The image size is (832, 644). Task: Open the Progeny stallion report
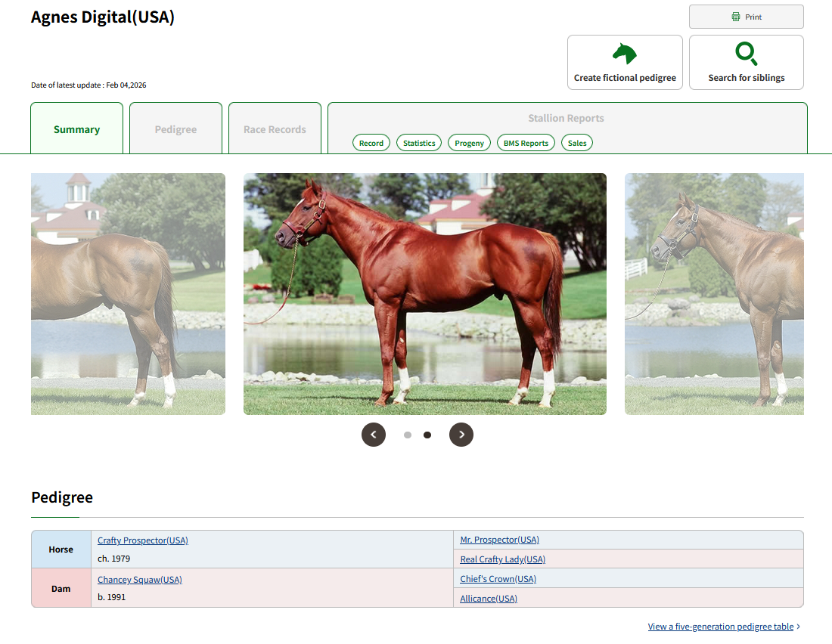pos(469,143)
